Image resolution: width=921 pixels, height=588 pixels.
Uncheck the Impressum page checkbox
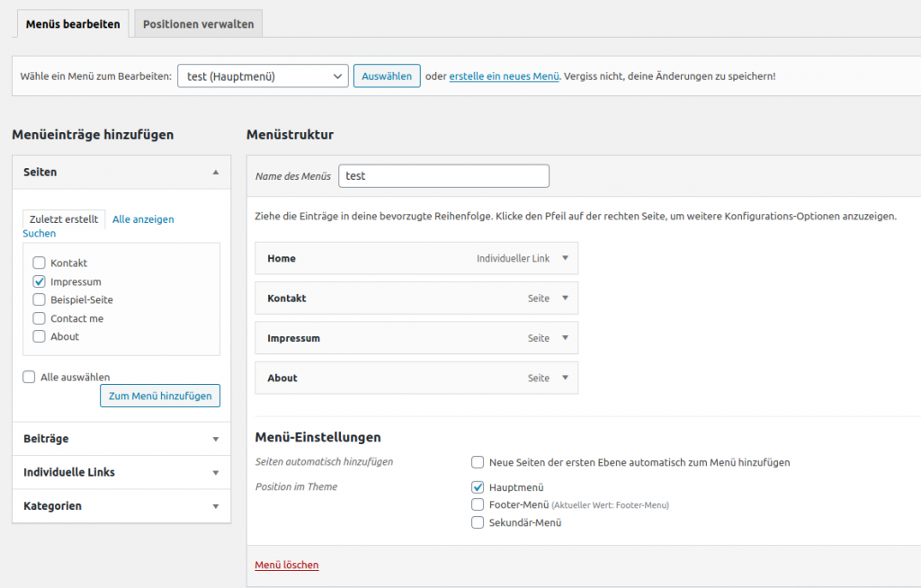39,281
